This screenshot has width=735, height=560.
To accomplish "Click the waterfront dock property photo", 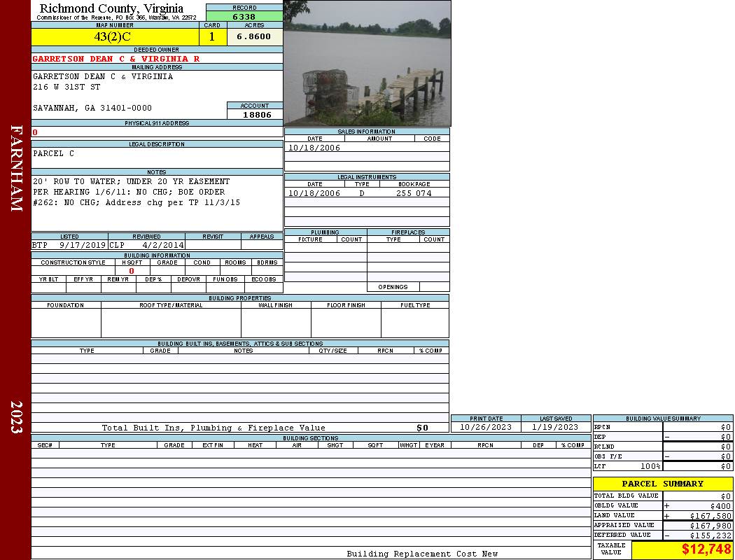I will (x=367, y=63).
